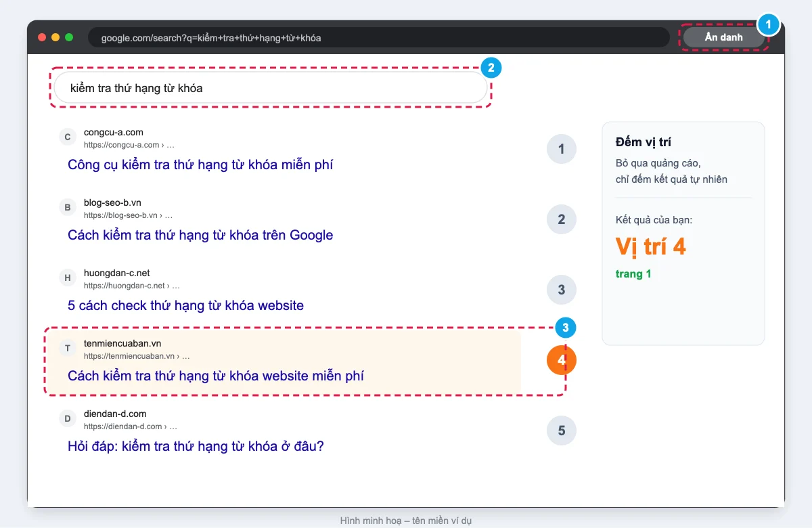The height and width of the screenshot is (528, 812).
Task: Open result Cách kiểm tra thứ hạng từ khóa trên Google
Action: click(200, 235)
